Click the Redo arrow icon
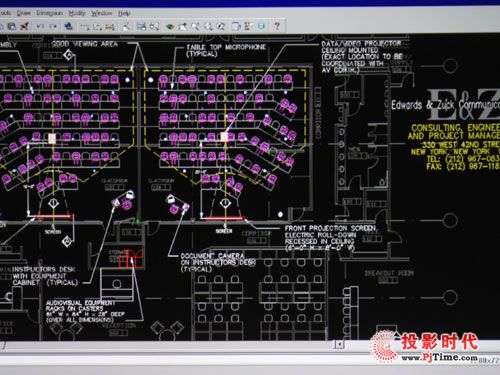 click(x=53, y=26)
